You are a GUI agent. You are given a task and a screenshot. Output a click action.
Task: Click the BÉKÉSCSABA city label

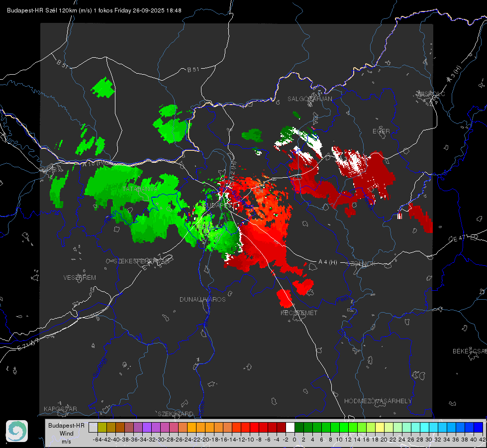pyautogui.click(x=470, y=351)
